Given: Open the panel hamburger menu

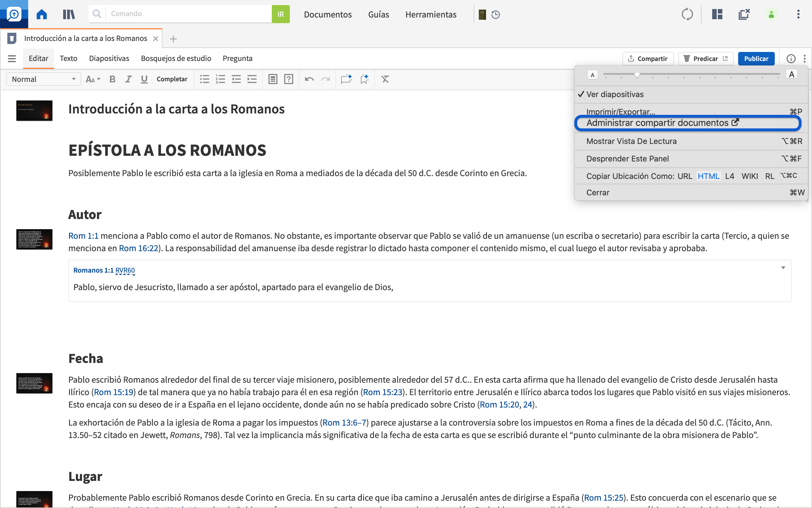Looking at the screenshot, I should [x=12, y=58].
